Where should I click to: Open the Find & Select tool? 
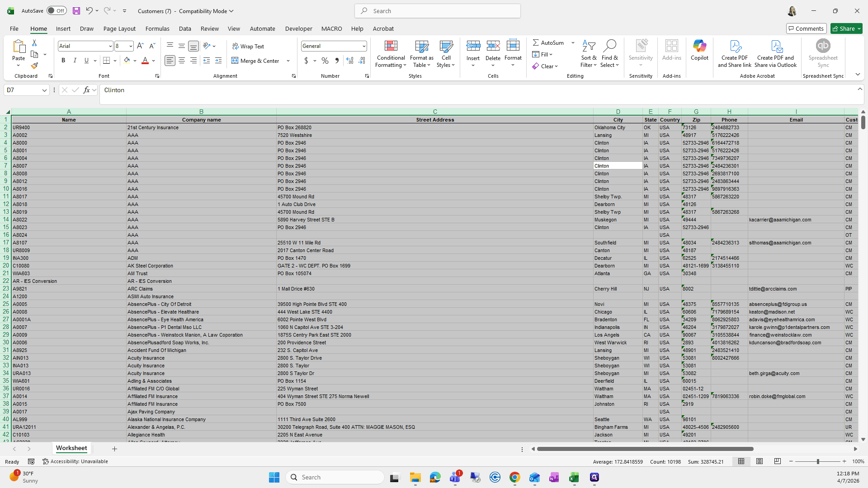click(x=609, y=54)
